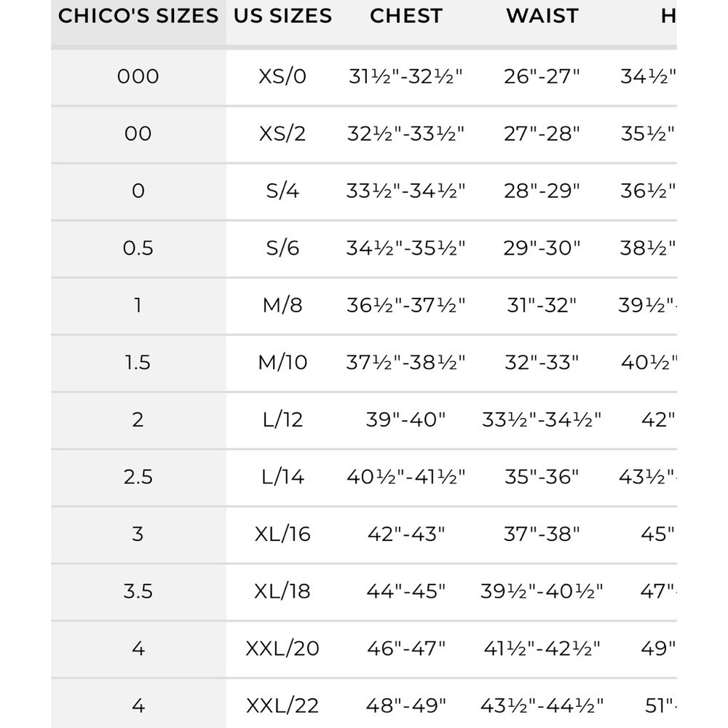728x728 pixels.
Task: Click waist measurement 37"-38"
Action: (542, 534)
